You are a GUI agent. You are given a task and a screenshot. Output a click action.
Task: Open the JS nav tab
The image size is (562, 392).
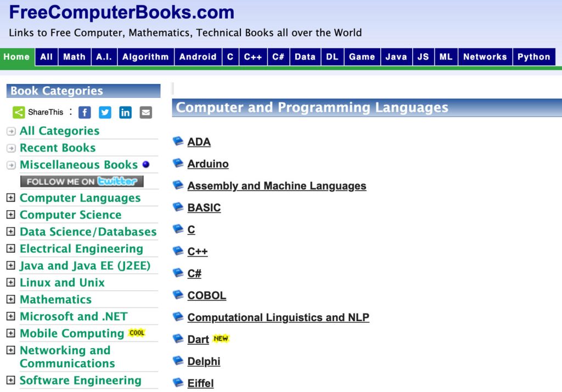[x=423, y=57]
